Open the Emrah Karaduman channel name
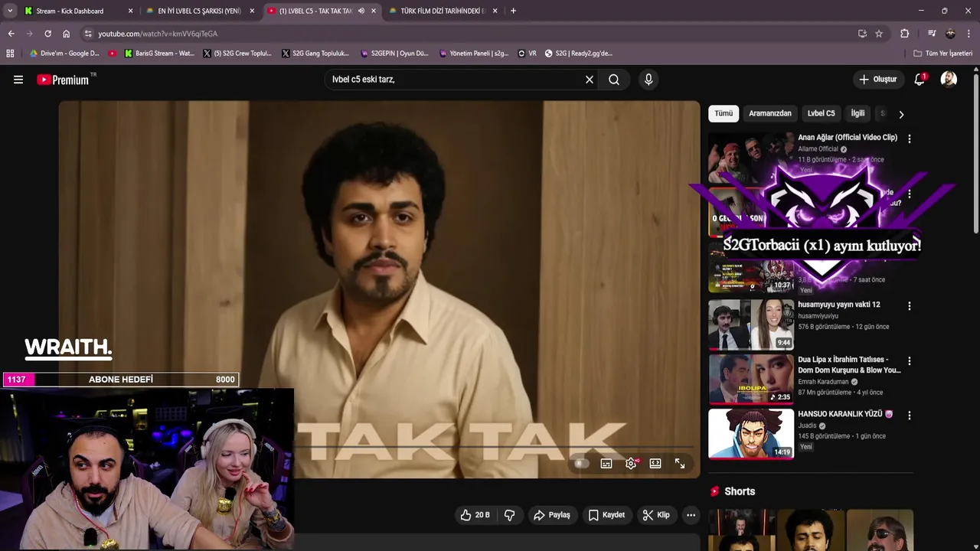980x551 pixels. (x=823, y=381)
